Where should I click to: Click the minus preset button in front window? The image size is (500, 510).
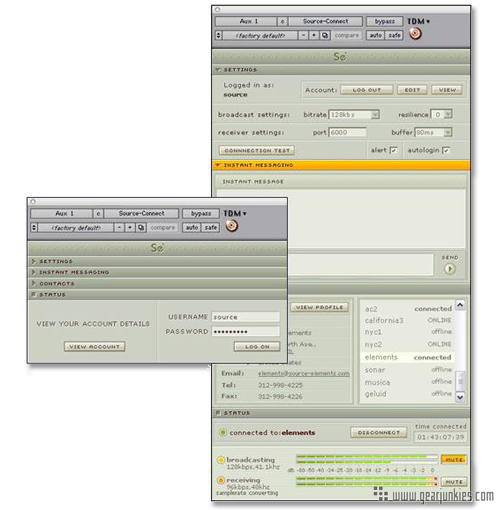point(119,228)
